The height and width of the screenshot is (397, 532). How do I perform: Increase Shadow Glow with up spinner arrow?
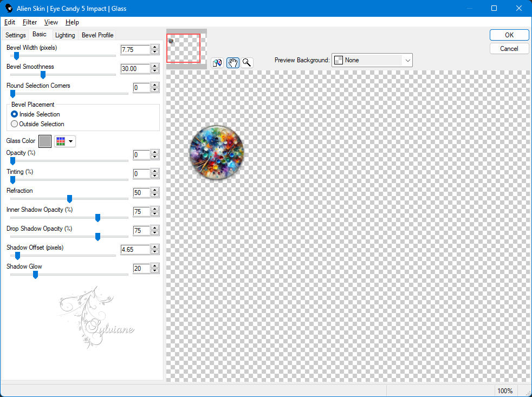[x=155, y=266]
